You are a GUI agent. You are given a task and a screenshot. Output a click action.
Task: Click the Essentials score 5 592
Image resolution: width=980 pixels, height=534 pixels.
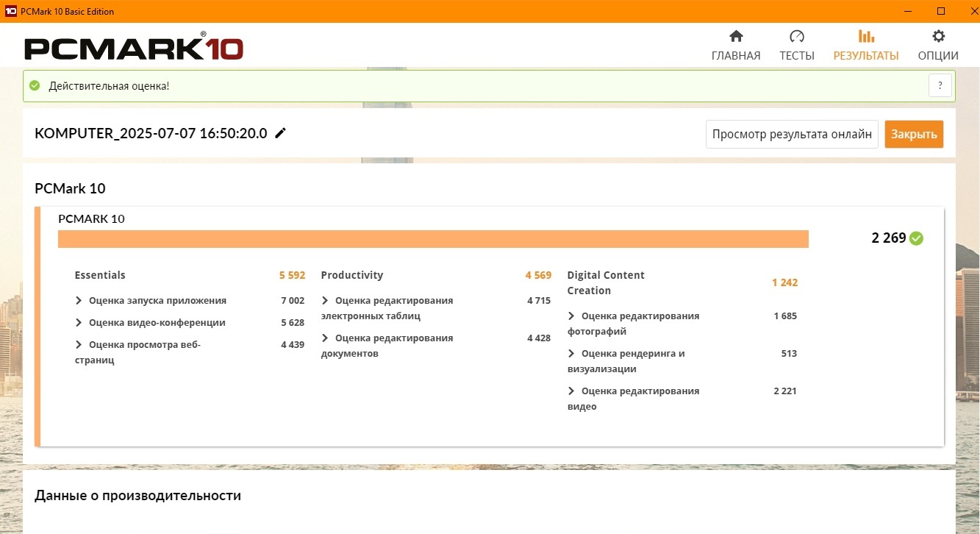point(292,275)
